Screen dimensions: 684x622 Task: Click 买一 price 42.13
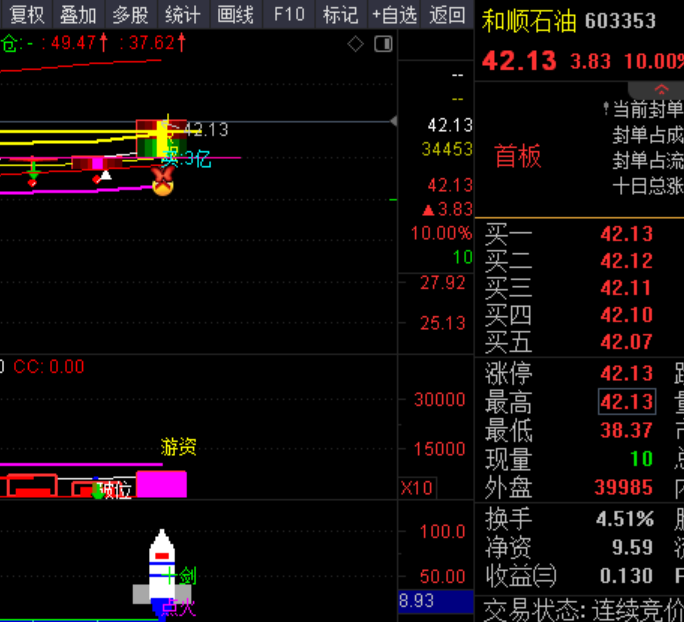pos(626,234)
